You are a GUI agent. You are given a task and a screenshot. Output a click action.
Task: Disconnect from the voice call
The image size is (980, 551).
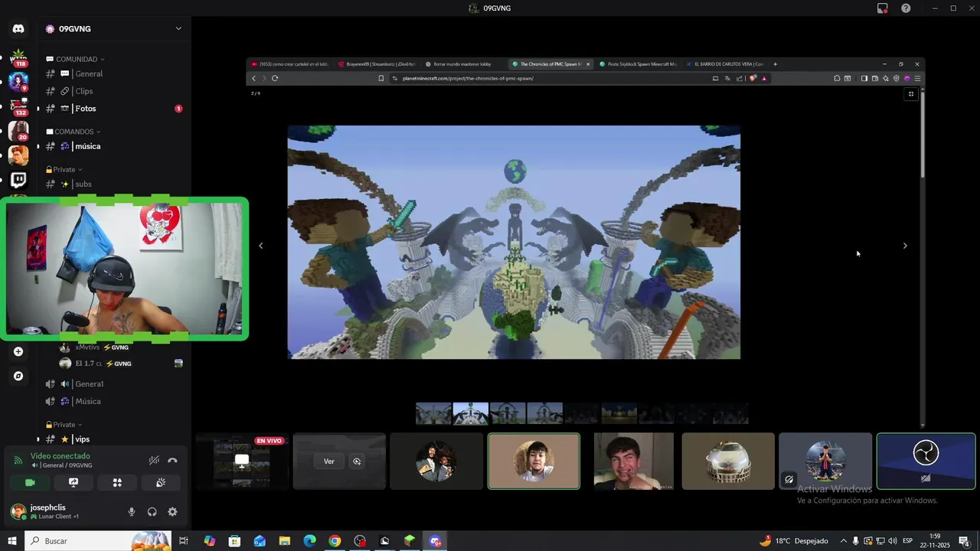pos(172,460)
